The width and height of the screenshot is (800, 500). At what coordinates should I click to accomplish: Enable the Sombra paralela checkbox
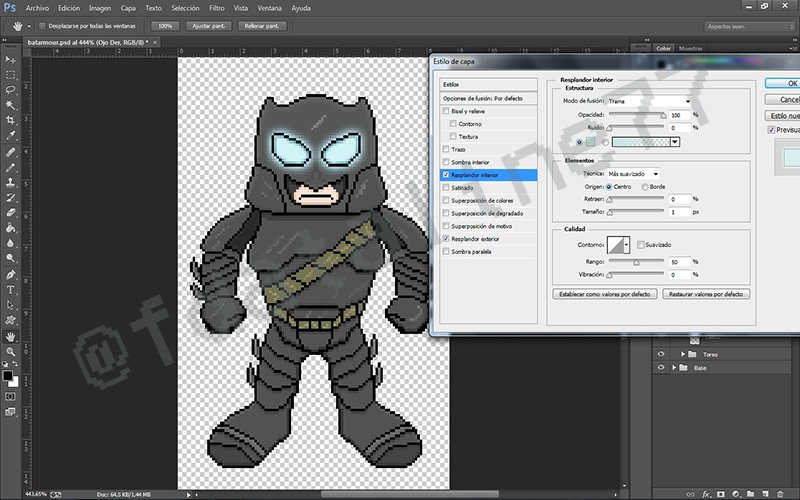click(446, 251)
